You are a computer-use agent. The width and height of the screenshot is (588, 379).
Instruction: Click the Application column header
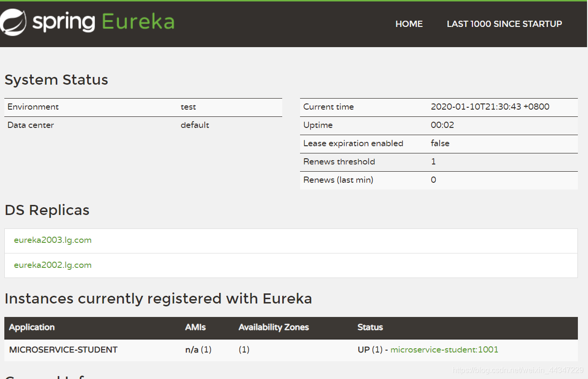(x=32, y=328)
